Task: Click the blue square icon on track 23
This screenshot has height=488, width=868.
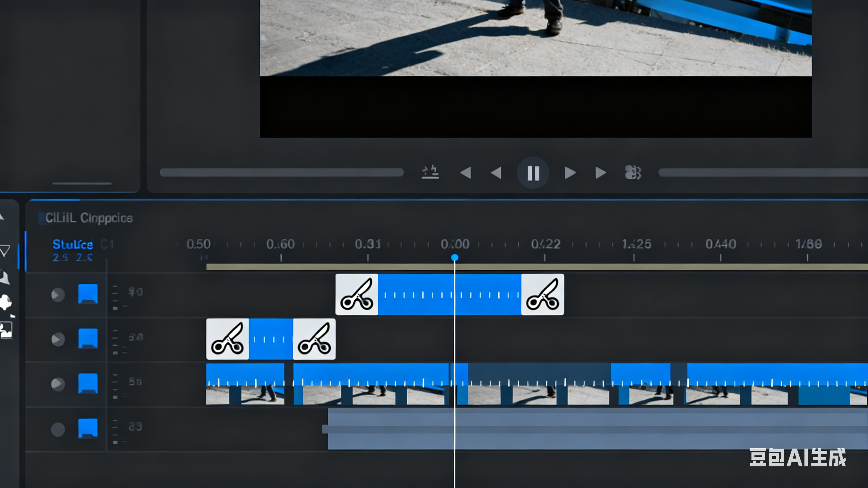Action: click(x=88, y=428)
